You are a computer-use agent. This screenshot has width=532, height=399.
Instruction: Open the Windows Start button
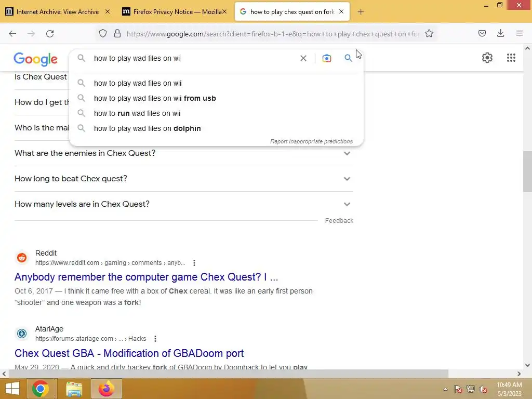(12, 389)
